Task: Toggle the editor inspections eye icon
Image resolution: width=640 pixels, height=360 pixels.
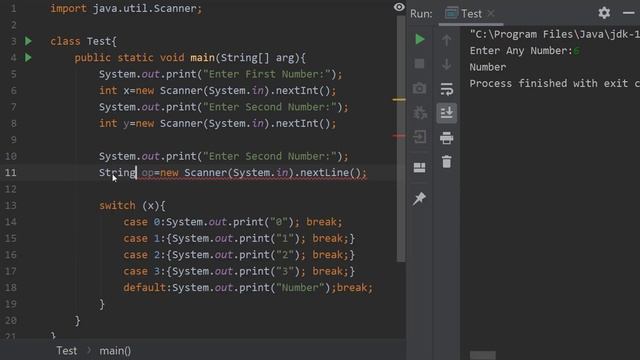Action: [x=399, y=7]
